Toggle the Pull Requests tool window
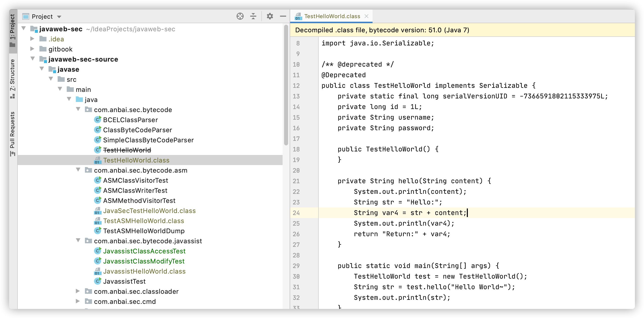 click(x=13, y=134)
